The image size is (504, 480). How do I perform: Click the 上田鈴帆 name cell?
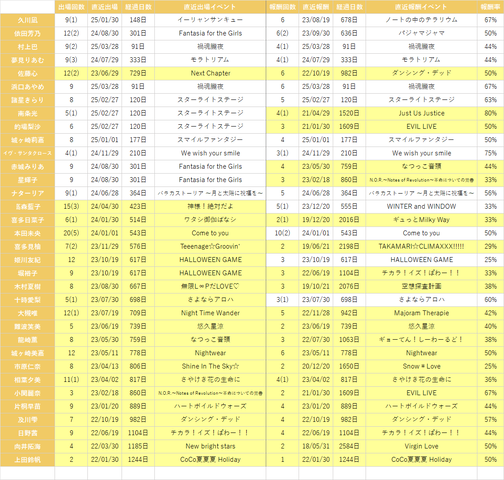coord(28,460)
